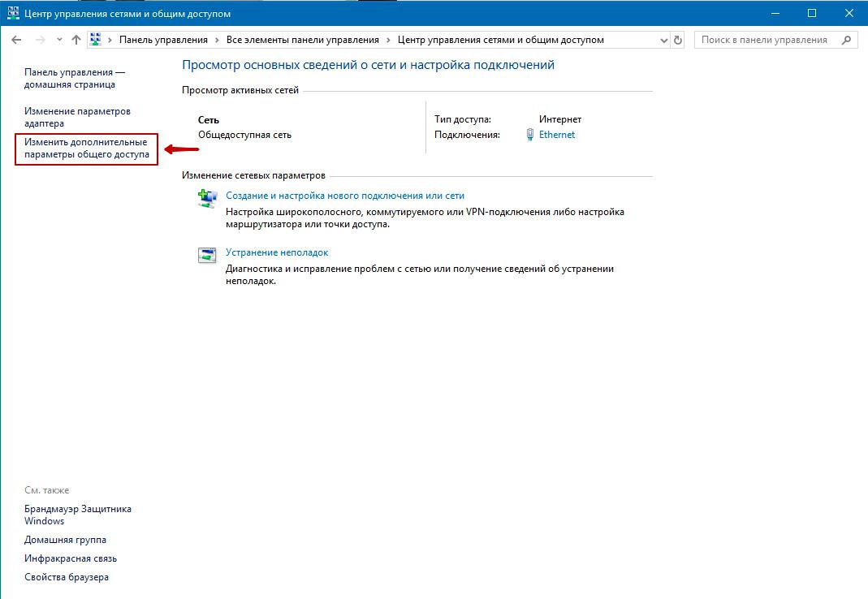Image resolution: width=868 pixels, height=599 pixels.
Task: Open 'Устранение неполадок' link
Action: point(277,252)
